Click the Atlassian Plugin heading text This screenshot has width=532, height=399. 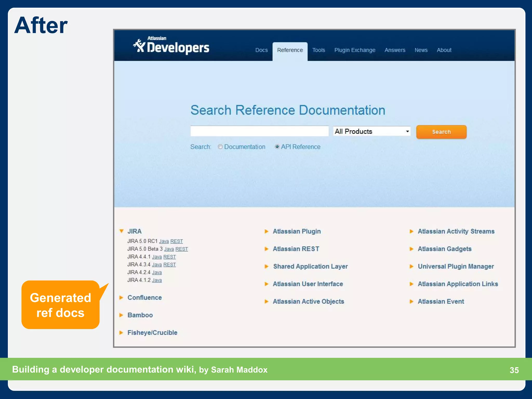tap(297, 231)
